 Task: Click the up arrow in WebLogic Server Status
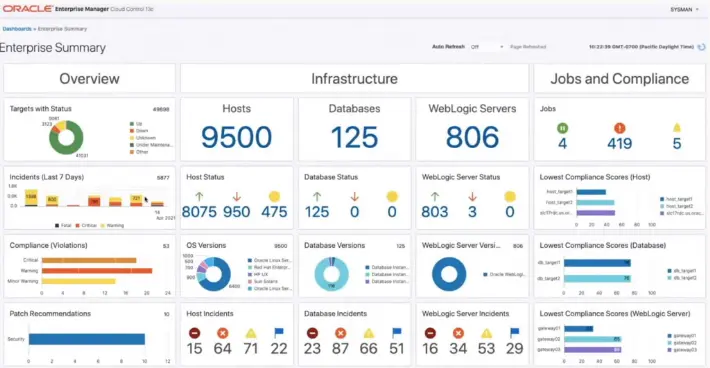pyautogui.click(x=435, y=196)
